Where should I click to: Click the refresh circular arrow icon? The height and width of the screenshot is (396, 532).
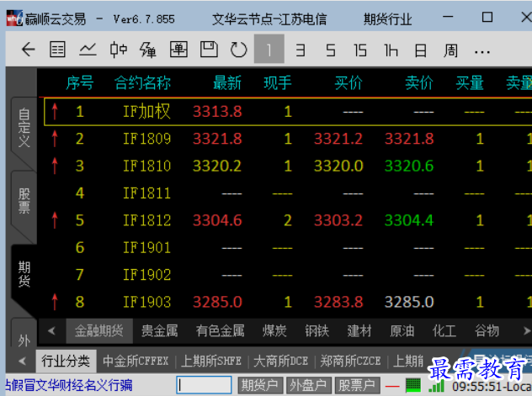[238, 50]
